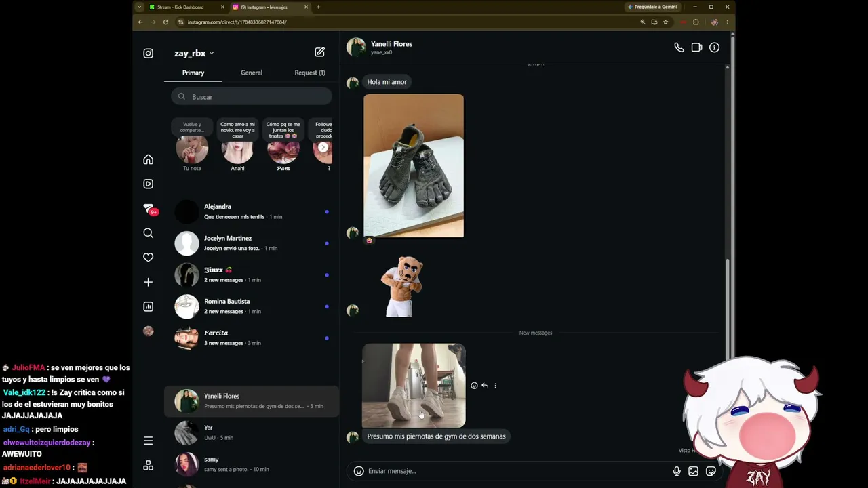Choose a sticker or GIF icon

click(711, 471)
